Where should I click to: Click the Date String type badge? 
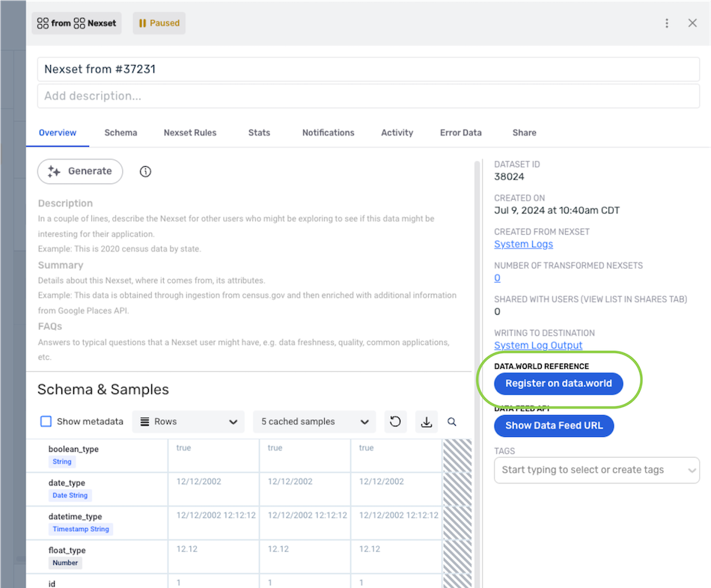click(70, 495)
